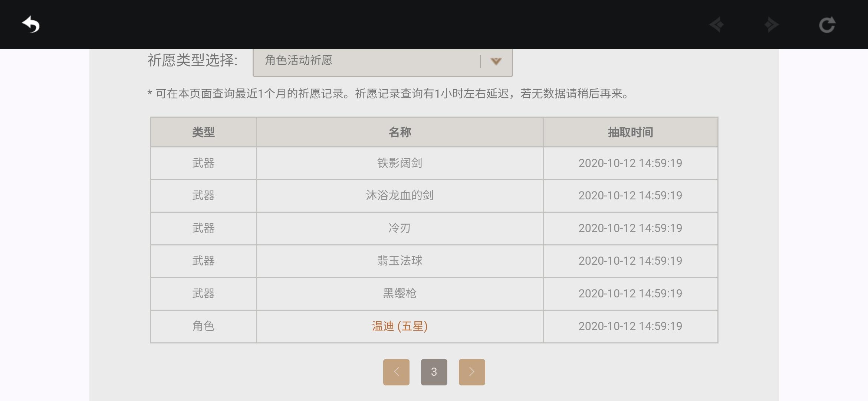The image size is (868, 401).
Task: Select the 温迪 (五星) entry
Action: coord(400,326)
